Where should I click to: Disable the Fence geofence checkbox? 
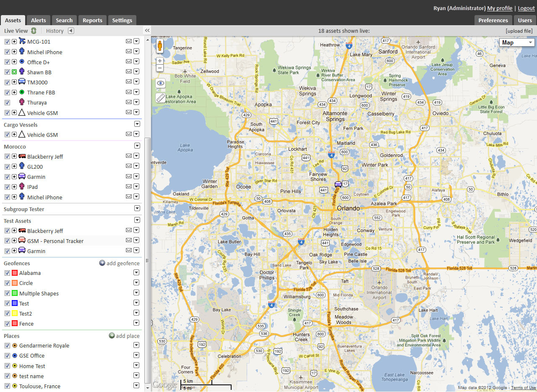click(7, 323)
